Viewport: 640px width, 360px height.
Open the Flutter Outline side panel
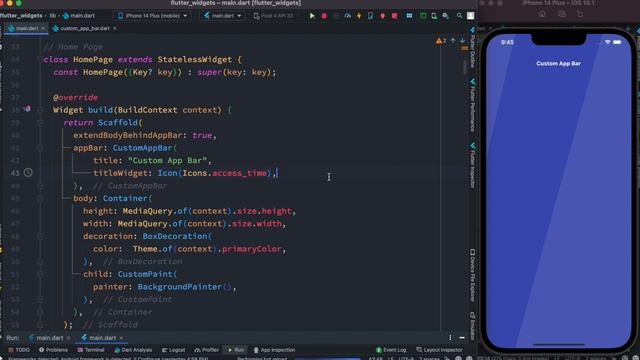473,48
